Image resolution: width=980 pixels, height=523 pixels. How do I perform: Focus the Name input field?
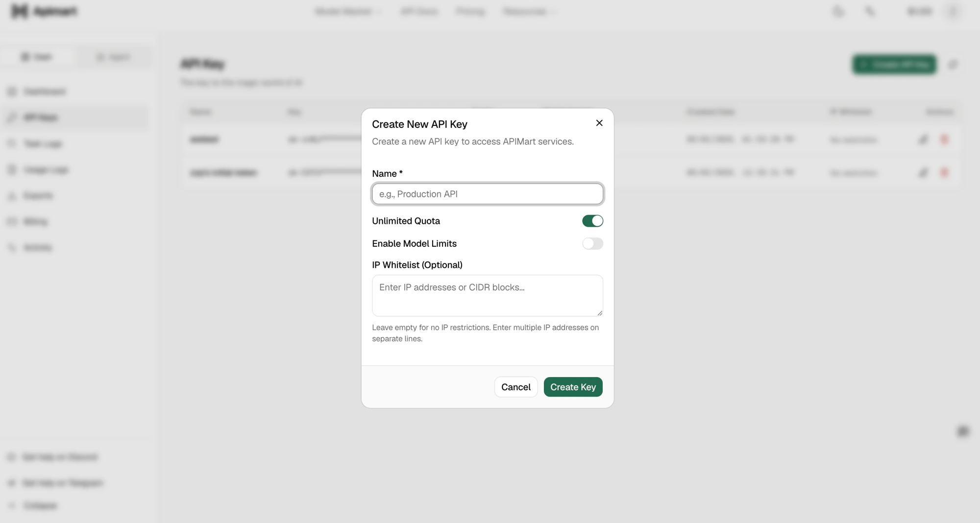488,194
